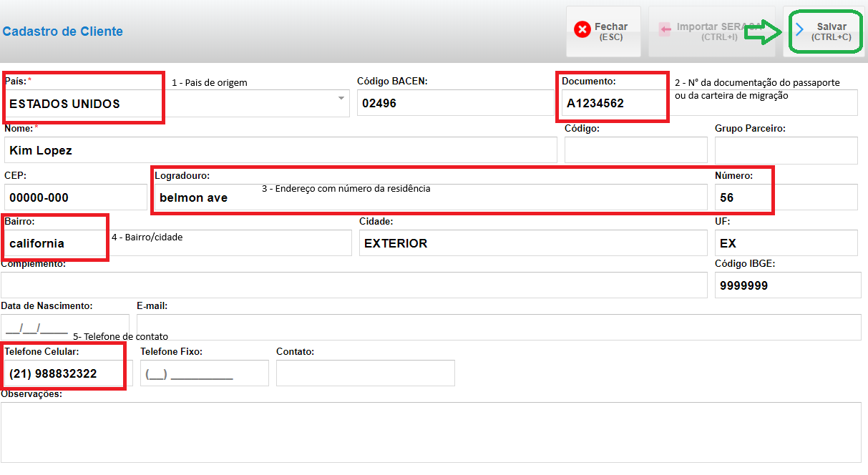
Task: Click the red X Fechar icon
Action: click(582, 29)
